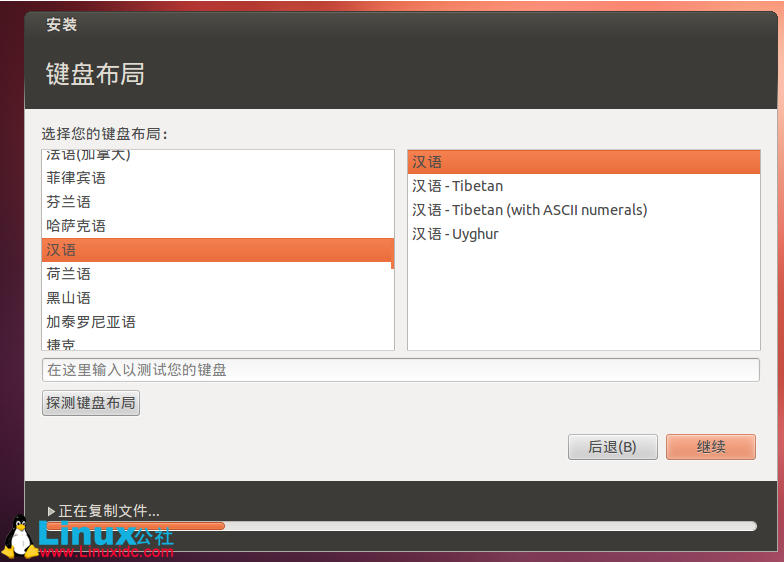Click the file copy progress bar
This screenshot has height=562, width=784.
click(401, 526)
